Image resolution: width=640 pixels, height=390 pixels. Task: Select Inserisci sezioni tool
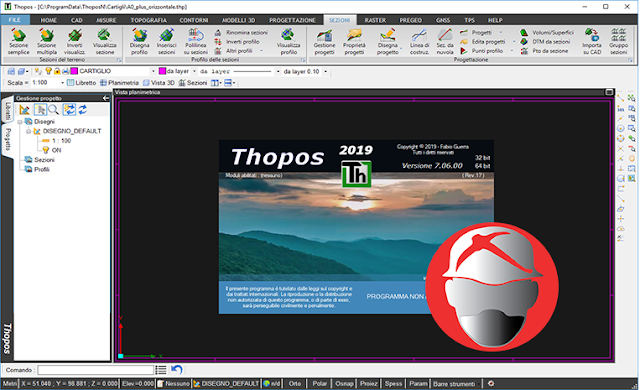coord(167,42)
